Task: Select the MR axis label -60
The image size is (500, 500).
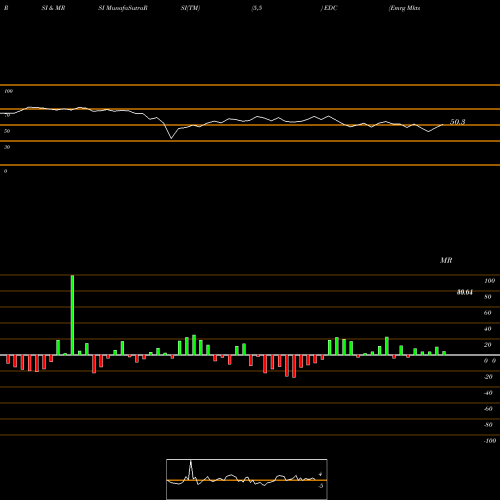Action: point(488,409)
